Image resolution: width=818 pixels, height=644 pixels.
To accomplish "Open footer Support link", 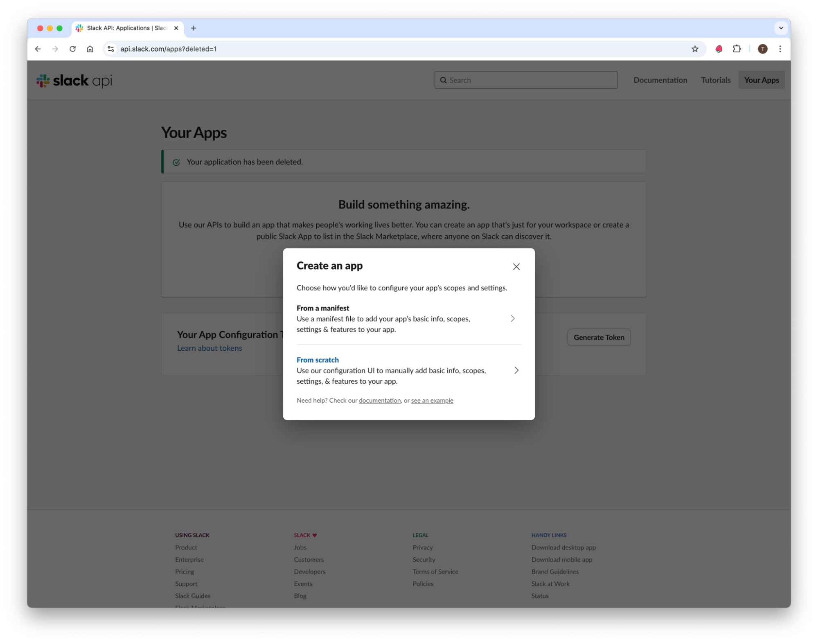I will 186,584.
